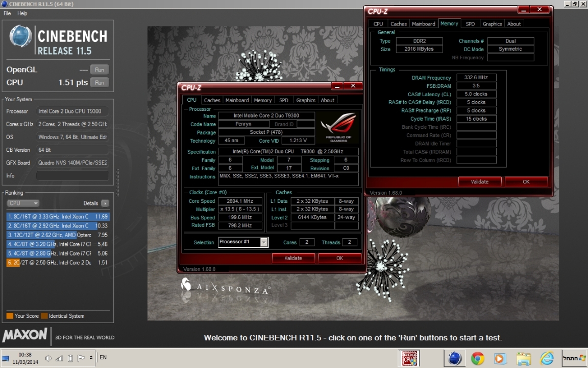Click the Multiplier x 13.5 value field
This screenshot has width=588, height=368.
240,209
